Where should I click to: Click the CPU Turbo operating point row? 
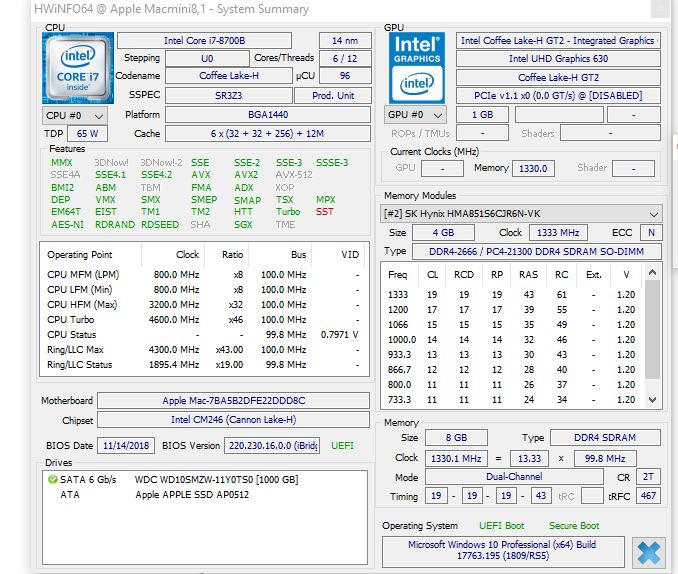(203, 320)
